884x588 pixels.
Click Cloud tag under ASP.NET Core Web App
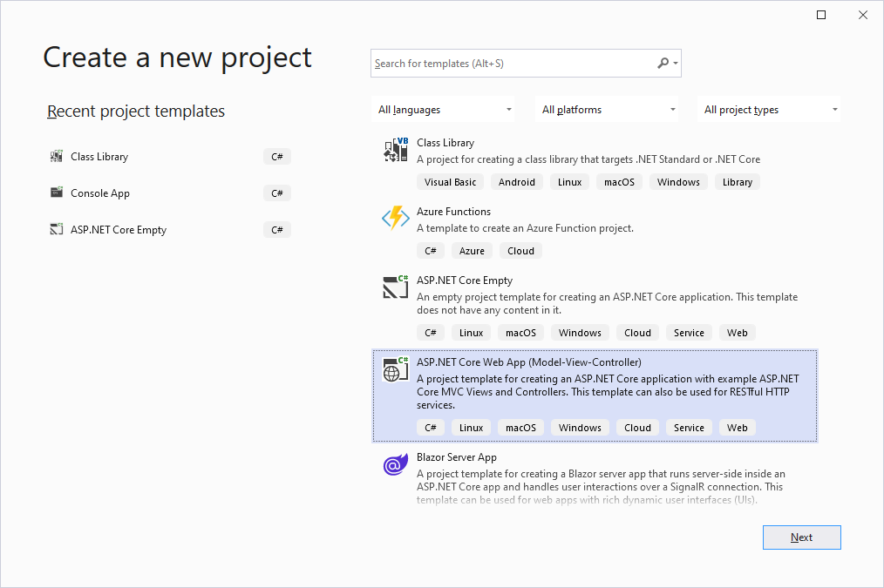pos(637,428)
